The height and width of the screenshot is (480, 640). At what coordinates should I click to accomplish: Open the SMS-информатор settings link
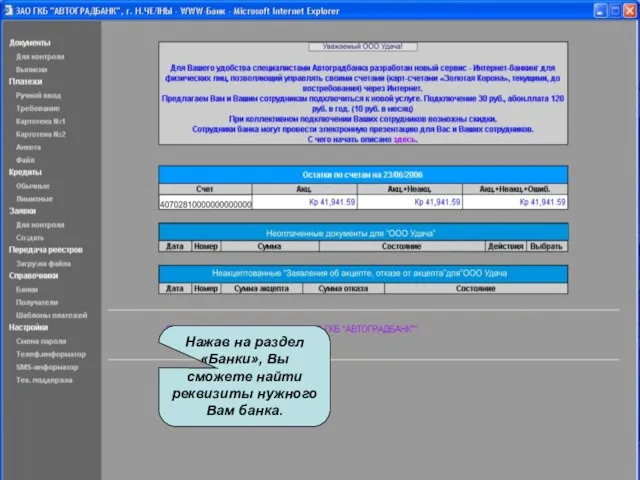pos(47,367)
